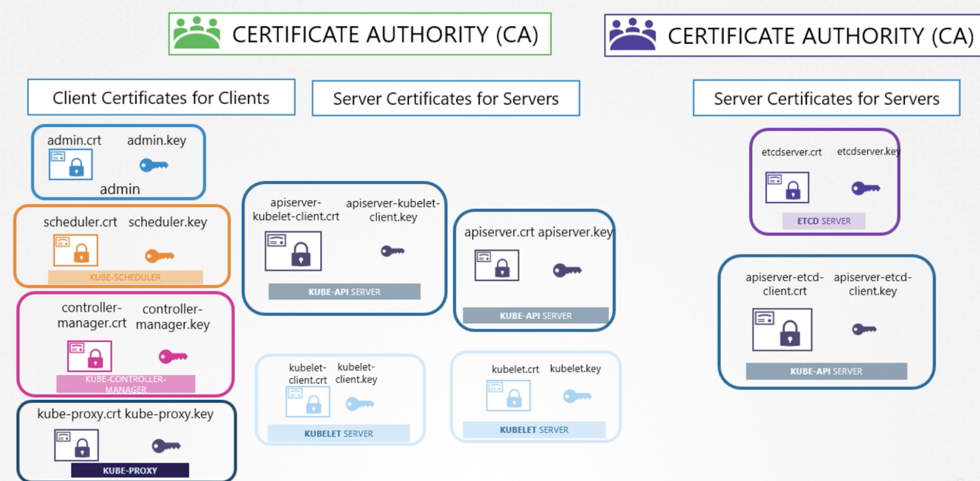This screenshot has height=481, width=980.
Task: Click the admin.crt file name
Action: tap(74, 140)
